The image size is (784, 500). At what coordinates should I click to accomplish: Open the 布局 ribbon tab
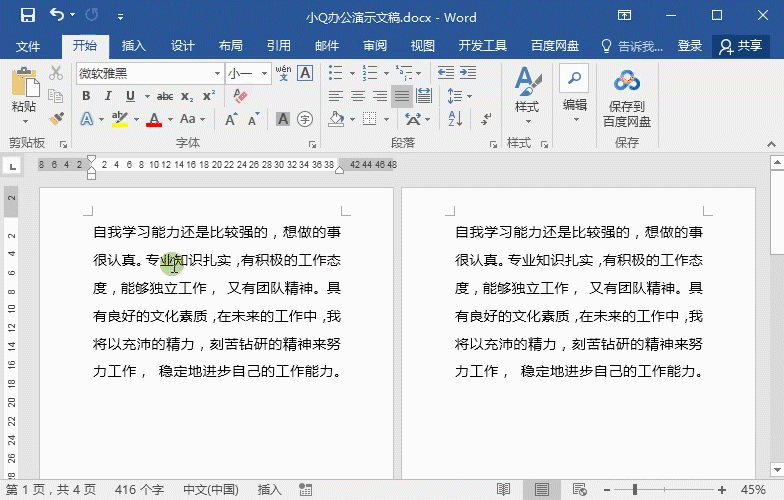tap(230, 46)
